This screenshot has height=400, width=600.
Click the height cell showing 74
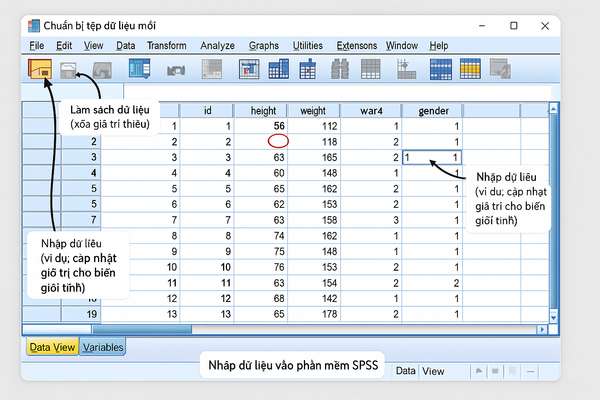[261, 236]
